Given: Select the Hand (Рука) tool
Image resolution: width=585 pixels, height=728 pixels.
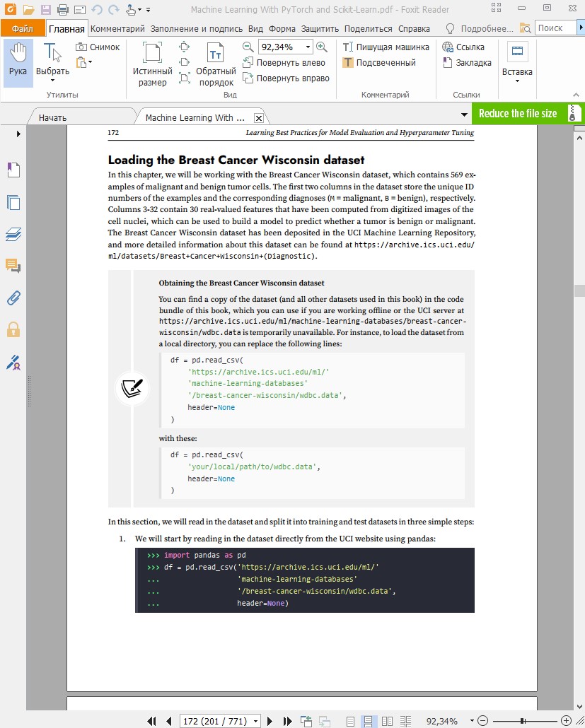Looking at the screenshot, I should [x=18, y=61].
